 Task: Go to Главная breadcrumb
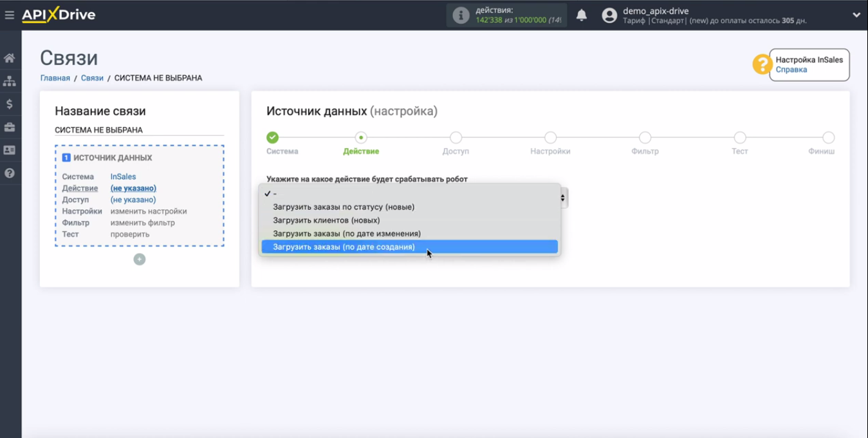coord(55,78)
